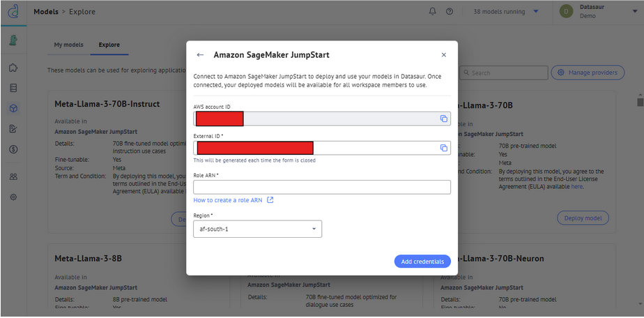644x318 pixels.
Task: Select the Models cube sidebar icon
Action: 13,109
